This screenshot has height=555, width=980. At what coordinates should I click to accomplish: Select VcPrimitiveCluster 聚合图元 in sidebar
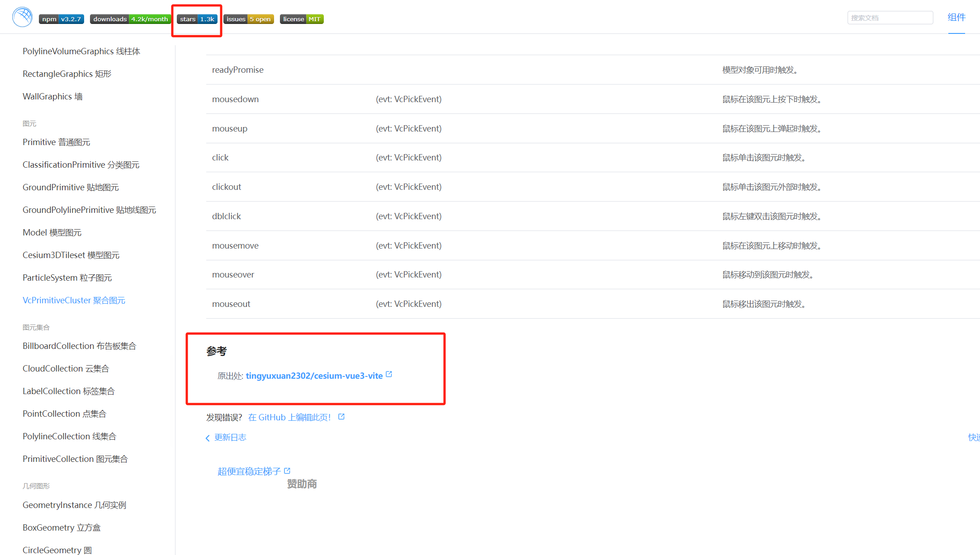(x=74, y=300)
